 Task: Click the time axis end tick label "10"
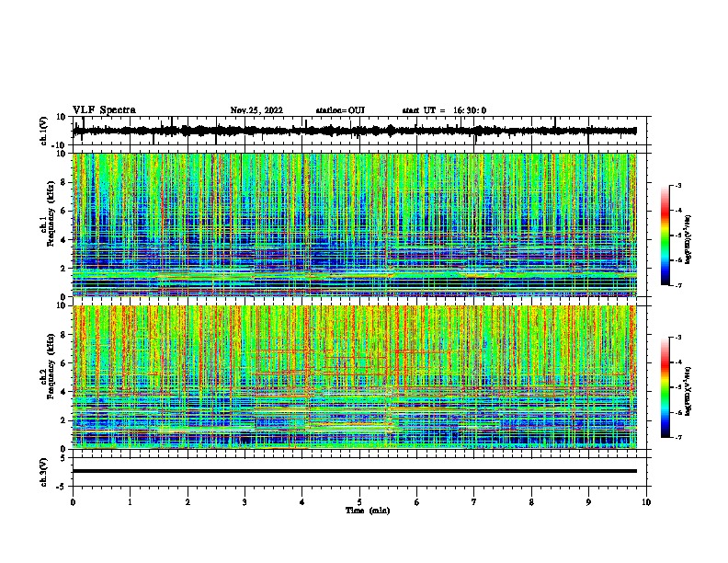646,502
